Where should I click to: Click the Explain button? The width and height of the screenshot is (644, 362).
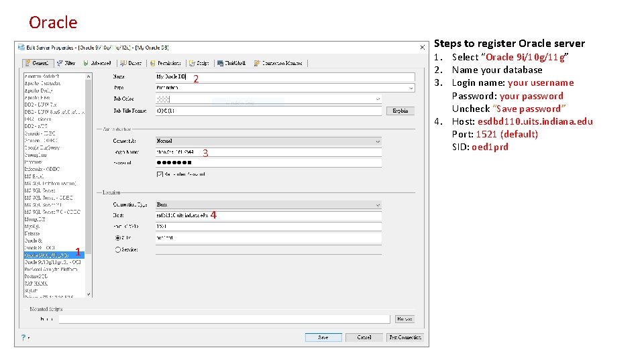400,111
